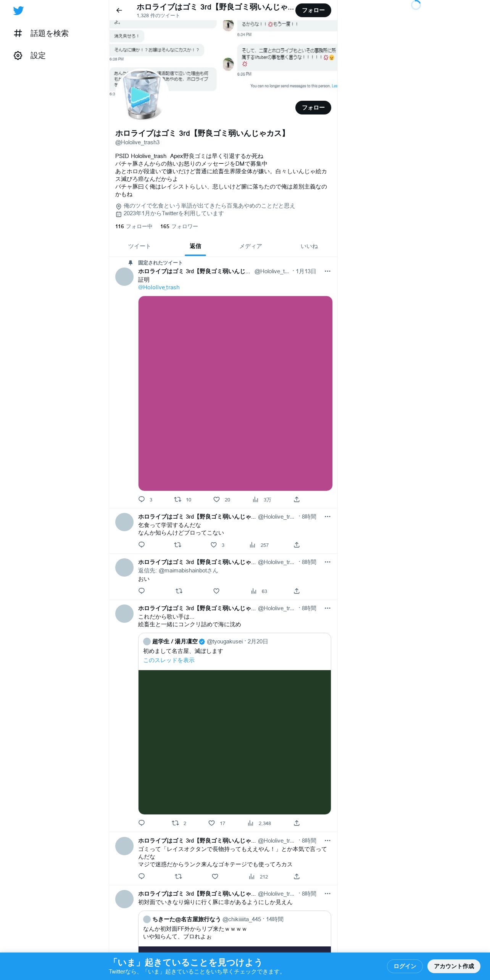Share the pinned 証明 tweet
This screenshot has height=980, width=490.
point(297,499)
